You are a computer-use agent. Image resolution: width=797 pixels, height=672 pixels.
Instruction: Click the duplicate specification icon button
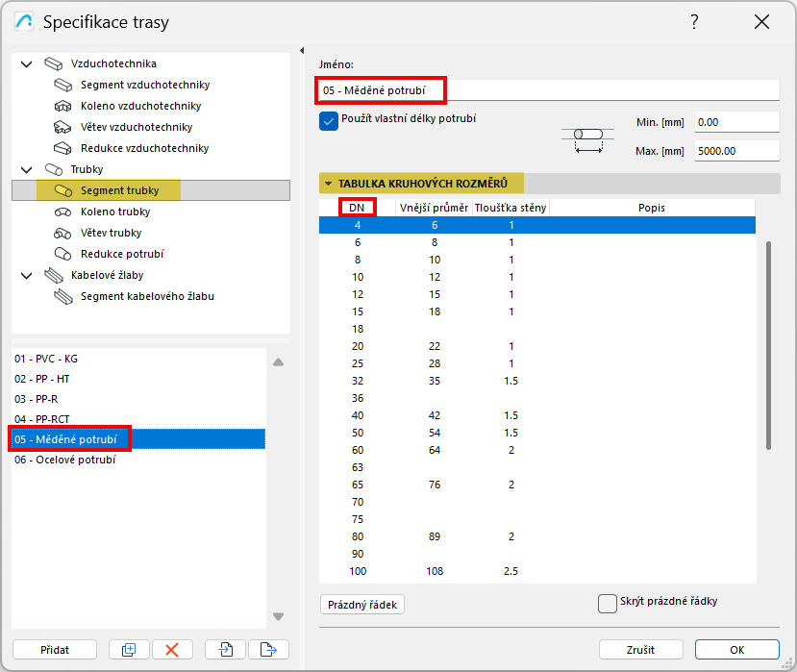coord(129,650)
